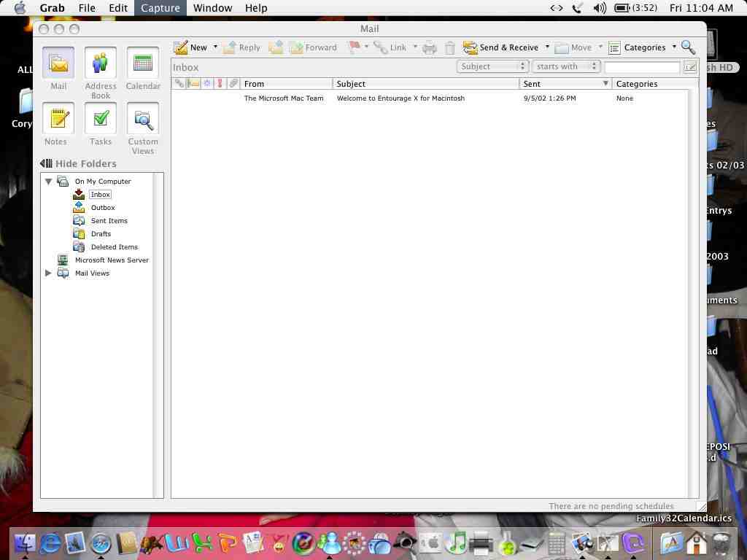
Task: Click the advanced filter button beside search field
Action: 690,67
